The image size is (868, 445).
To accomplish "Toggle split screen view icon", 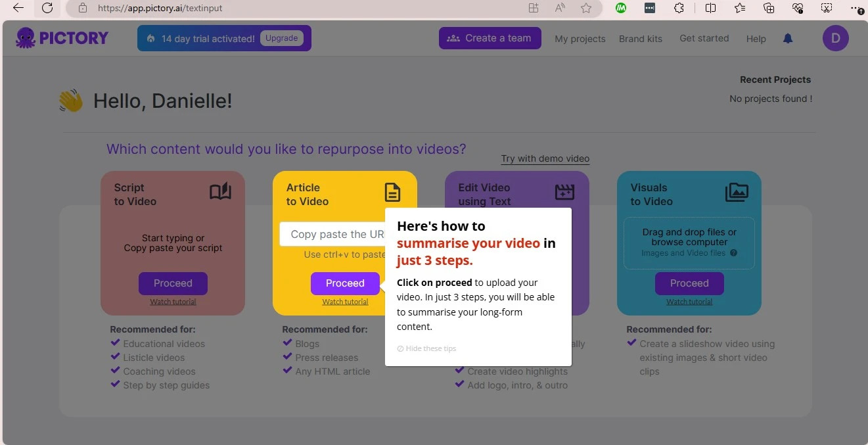I will tap(710, 8).
